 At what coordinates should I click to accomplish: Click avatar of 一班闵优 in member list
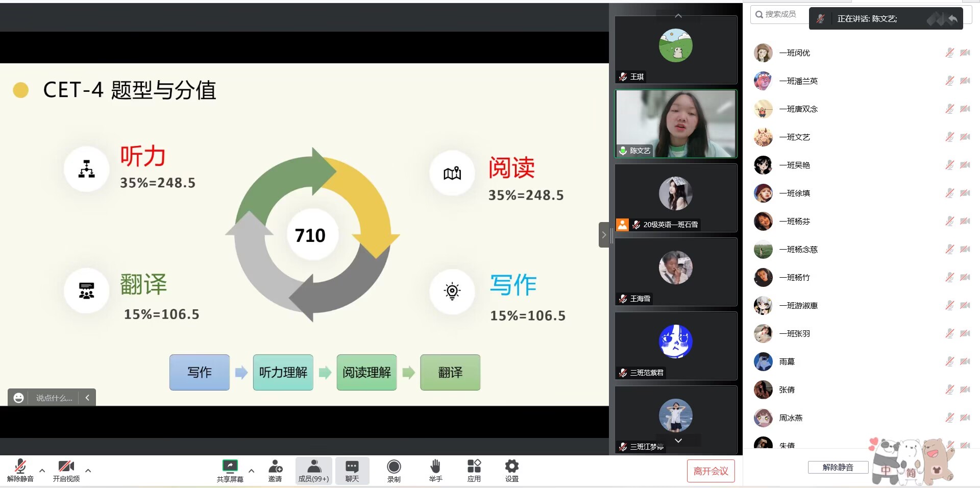(763, 53)
